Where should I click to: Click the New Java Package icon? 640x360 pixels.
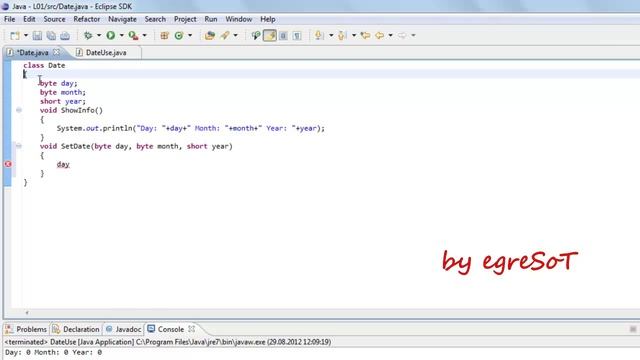[164, 36]
